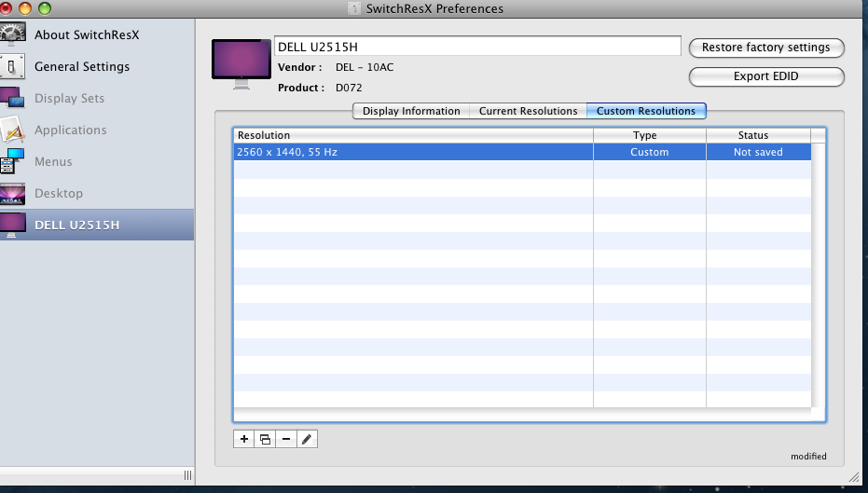This screenshot has width=868, height=493.
Task: Click the modified status label
Action: [808, 457]
